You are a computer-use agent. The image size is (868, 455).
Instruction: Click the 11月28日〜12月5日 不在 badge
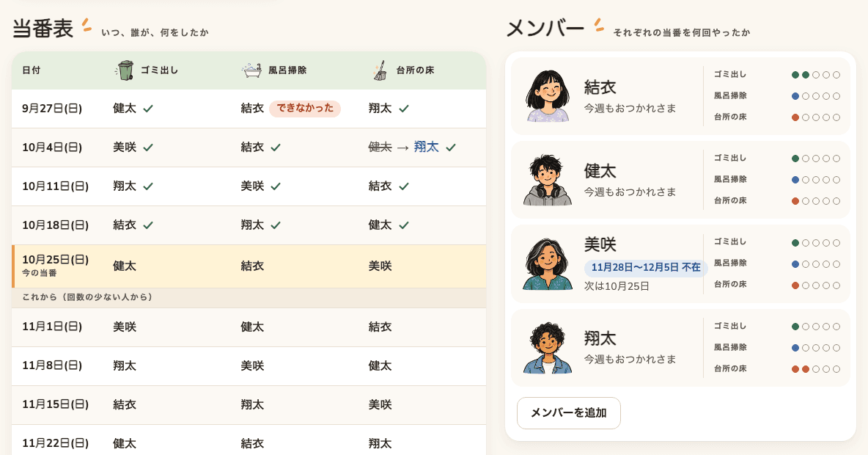coord(646,268)
